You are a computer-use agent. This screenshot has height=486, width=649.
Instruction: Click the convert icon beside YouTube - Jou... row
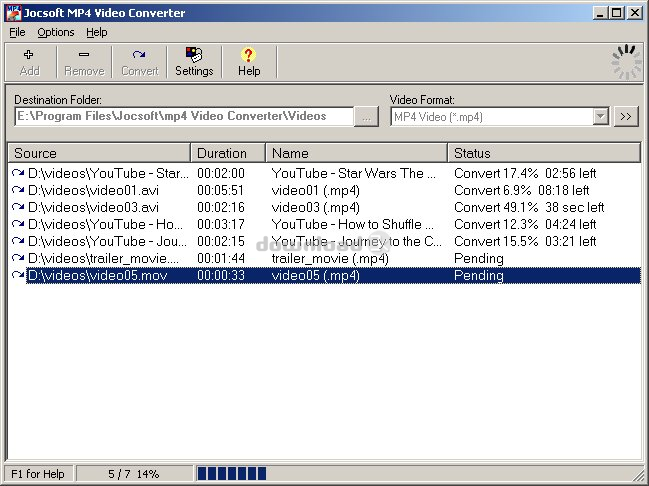tap(18, 241)
